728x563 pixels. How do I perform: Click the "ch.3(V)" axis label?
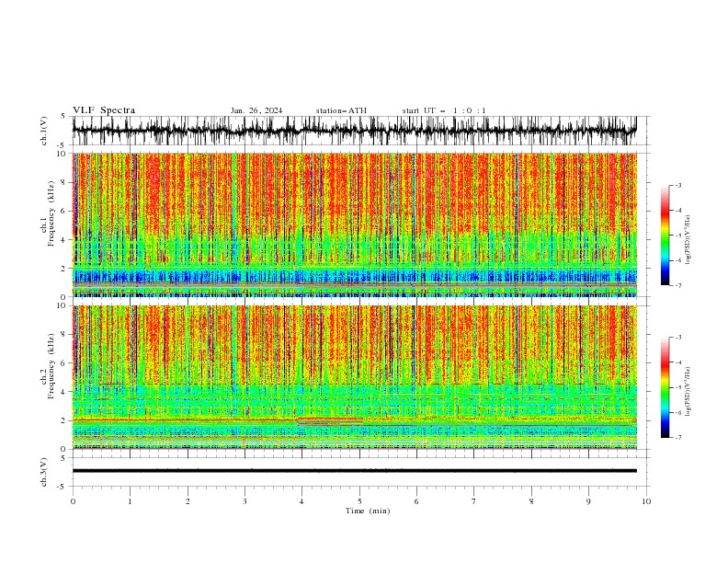point(44,472)
